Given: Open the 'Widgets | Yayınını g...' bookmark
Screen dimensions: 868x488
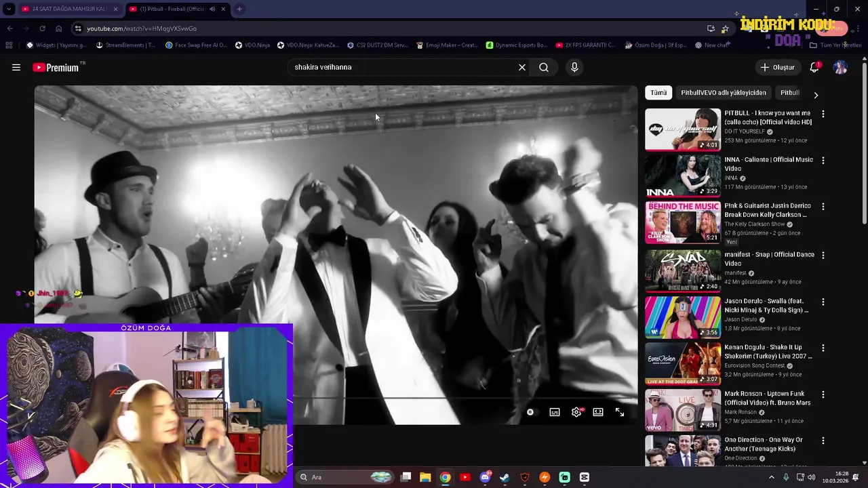Looking at the screenshot, I should [56, 45].
